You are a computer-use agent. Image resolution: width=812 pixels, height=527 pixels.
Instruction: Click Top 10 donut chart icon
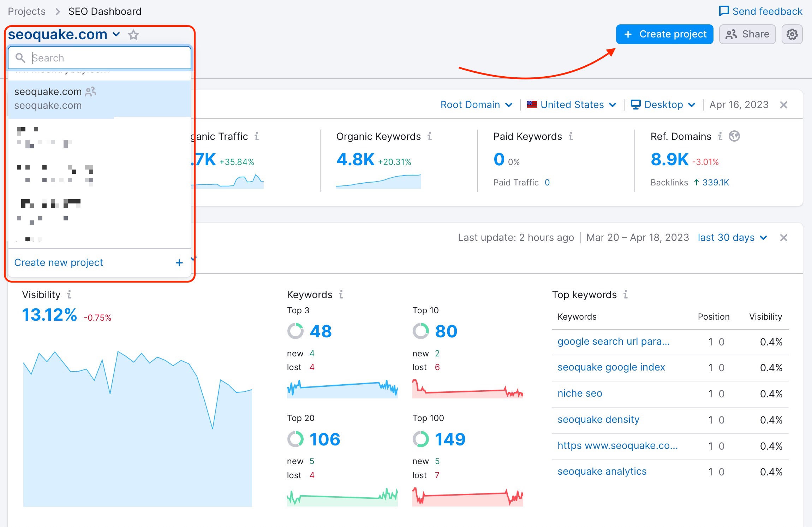click(x=421, y=331)
